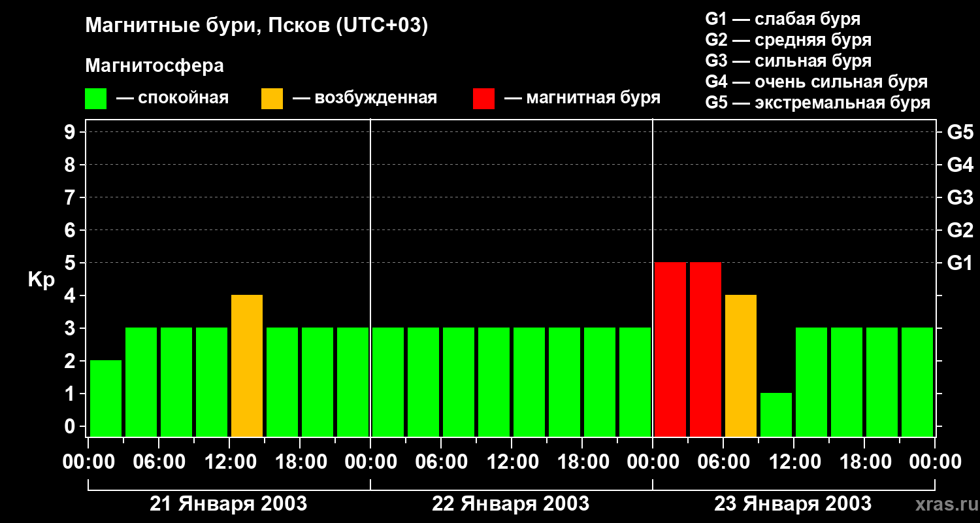Select the chart title 'Магнитные бури, Псков (UTC+03)'

(x=257, y=27)
